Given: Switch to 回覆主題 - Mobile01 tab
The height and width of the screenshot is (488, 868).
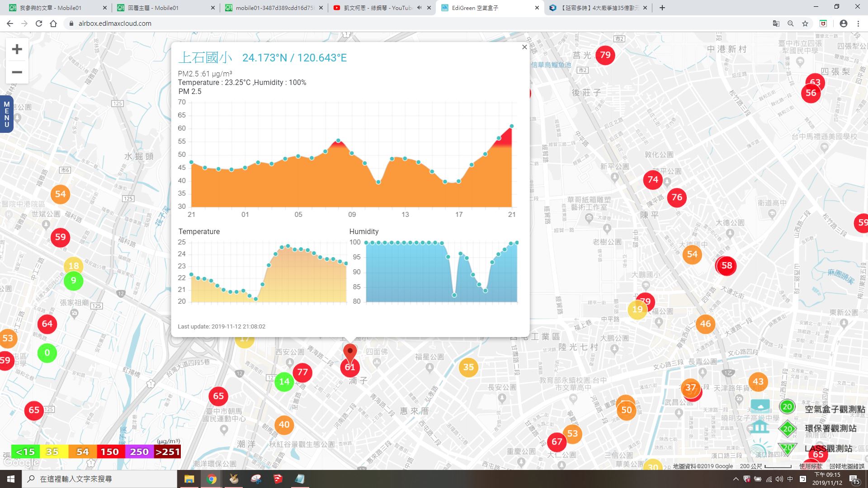Looking at the screenshot, I should tap(165, 8).
